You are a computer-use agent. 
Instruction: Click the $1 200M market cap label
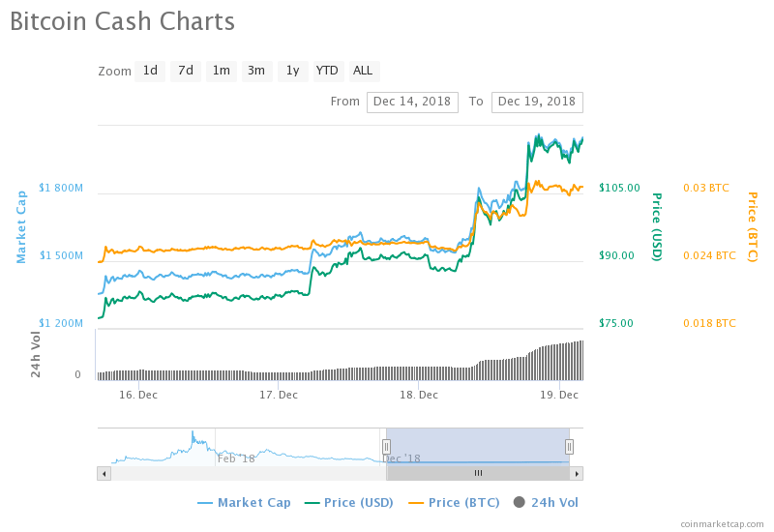point(61,323)
